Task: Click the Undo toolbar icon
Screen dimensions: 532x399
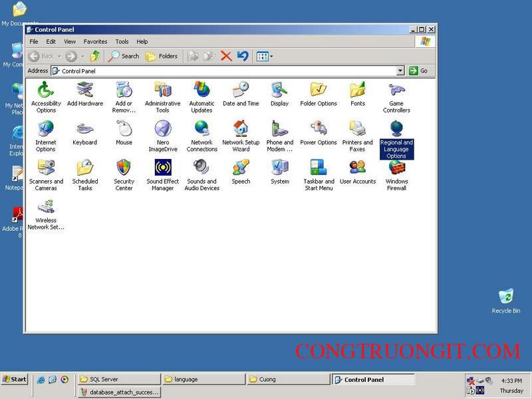Action: click(243, 56)
